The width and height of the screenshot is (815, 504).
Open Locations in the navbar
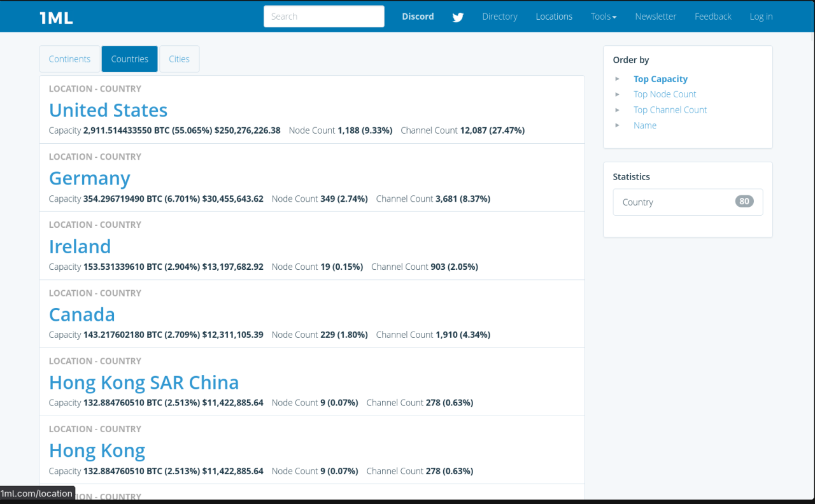coord(553,17)
